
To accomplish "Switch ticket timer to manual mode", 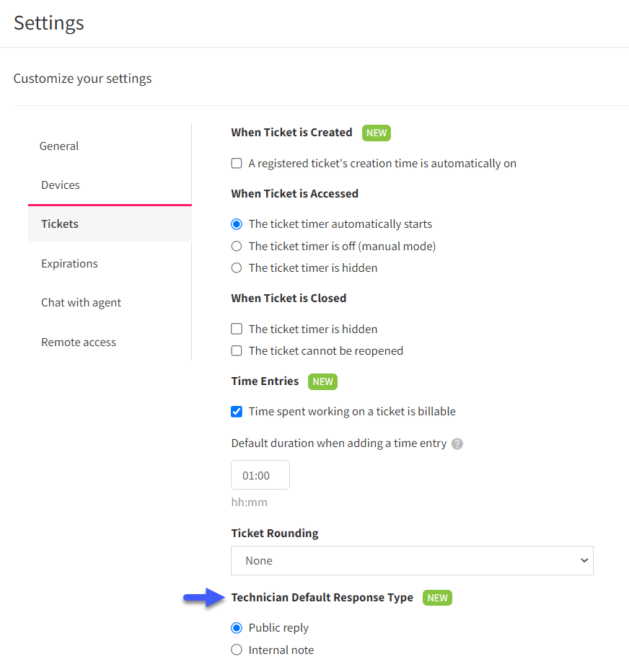I will tap(236, 246).
